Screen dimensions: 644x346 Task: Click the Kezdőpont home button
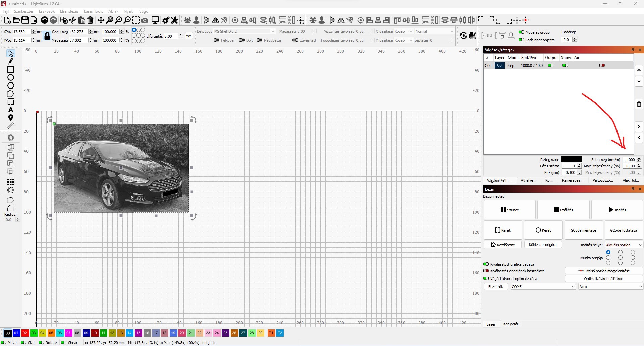(502, 245)
